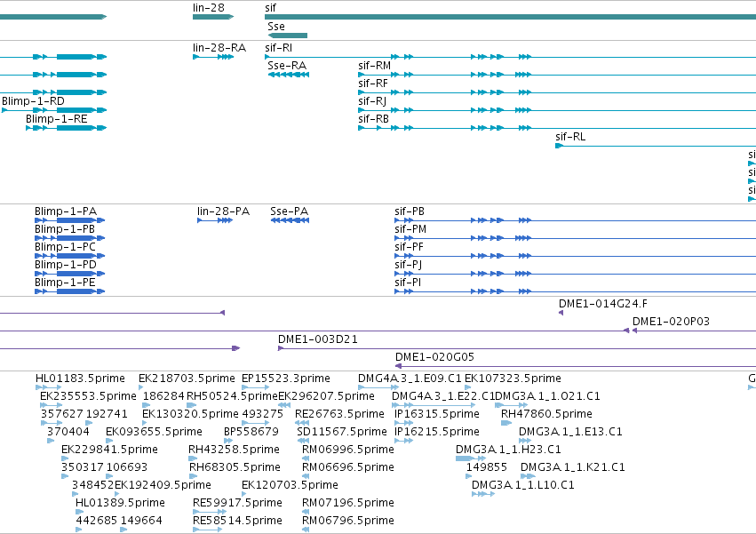The width and height of the screenshot is (756, 534).
Task: Select the Blimp-1-RE transcript label
Action: click(56, 119)
